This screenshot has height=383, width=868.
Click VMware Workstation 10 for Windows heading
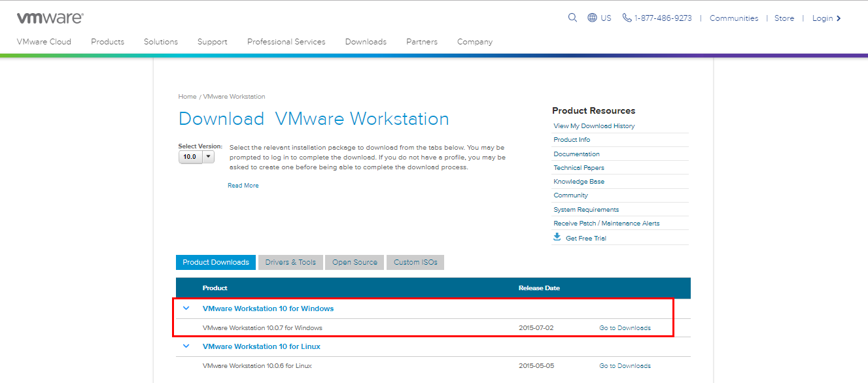[268, 308]
